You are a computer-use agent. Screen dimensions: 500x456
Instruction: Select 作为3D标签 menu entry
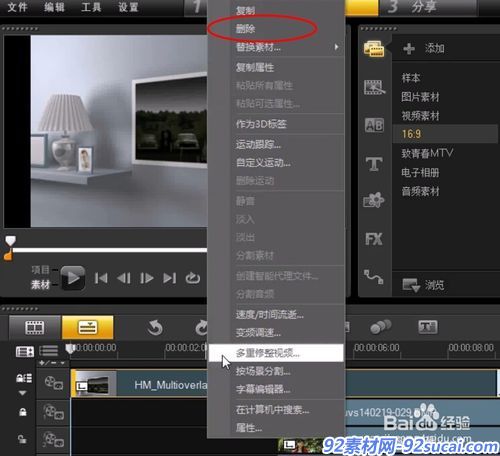click(x=261, y=124)
